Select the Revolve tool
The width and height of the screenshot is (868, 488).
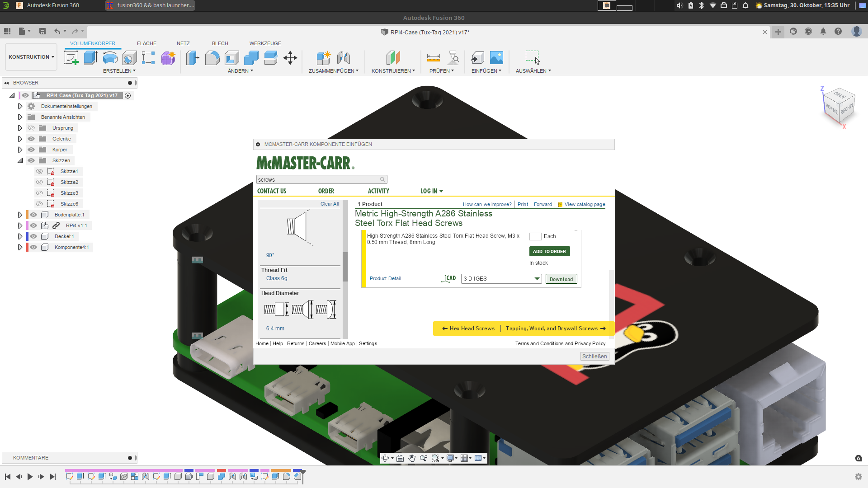(x=110, y=58)
